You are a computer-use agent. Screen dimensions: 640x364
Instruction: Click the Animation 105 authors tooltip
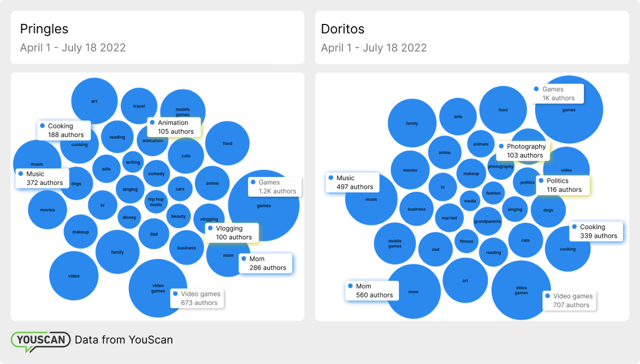coord(174,127)
